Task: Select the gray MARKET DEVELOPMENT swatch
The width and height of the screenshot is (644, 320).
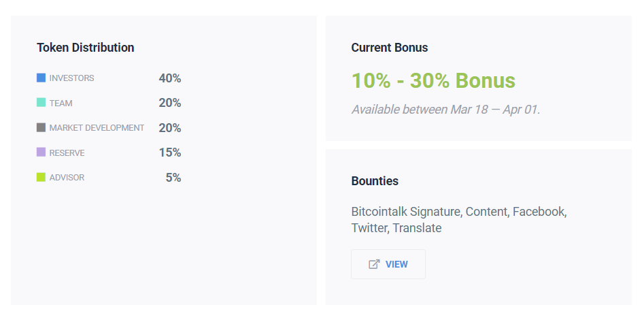Action: pyautogui.click(x=41, y=127)
